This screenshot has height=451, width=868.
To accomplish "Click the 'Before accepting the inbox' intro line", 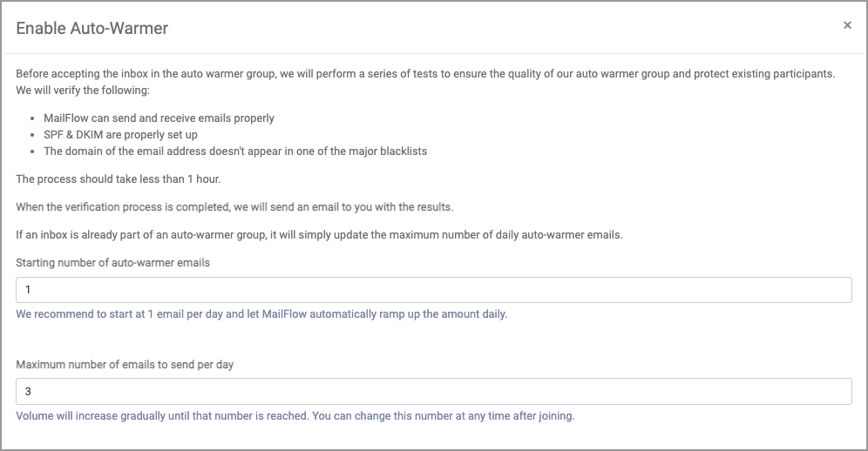I will tap(425, 73).
